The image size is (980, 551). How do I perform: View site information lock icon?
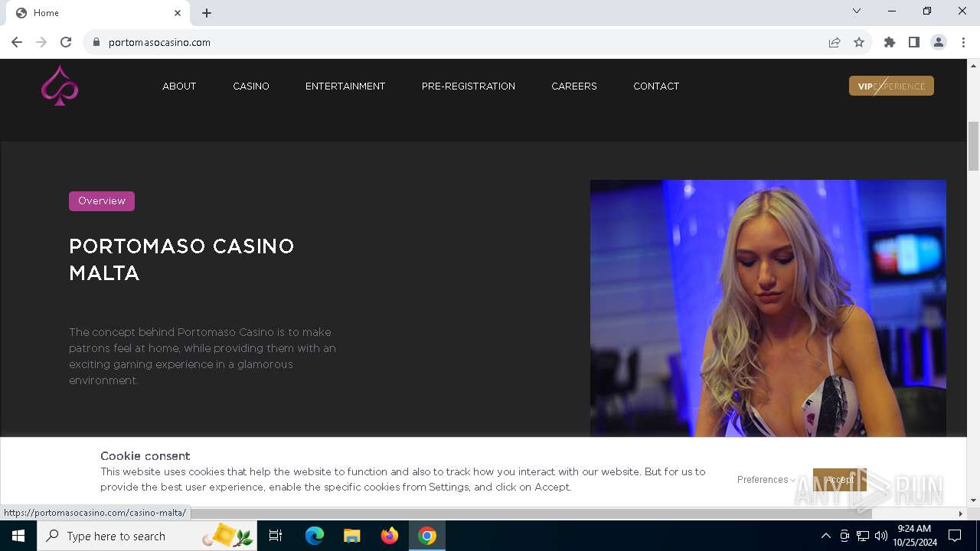click(96, 42)
